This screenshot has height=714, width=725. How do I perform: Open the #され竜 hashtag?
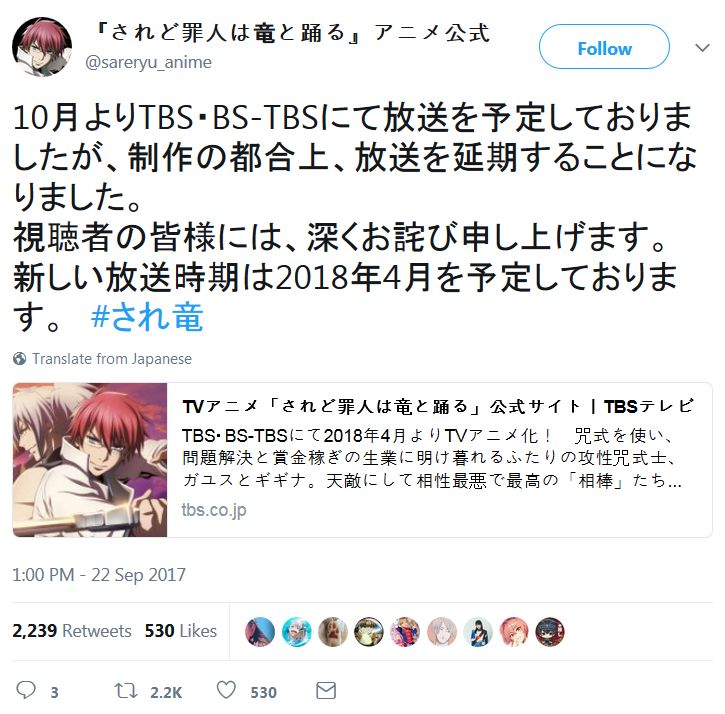coord(147,317)
